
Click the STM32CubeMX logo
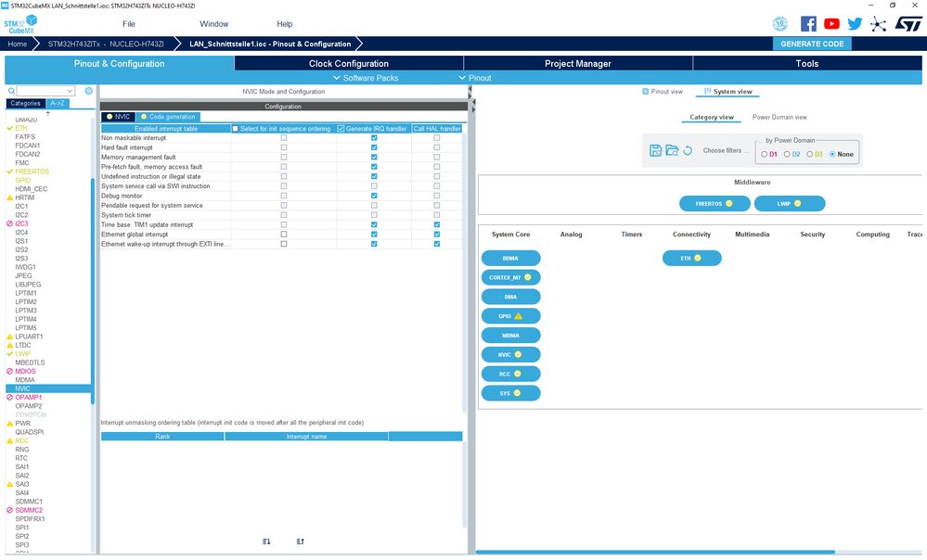[x=20, y=24]
